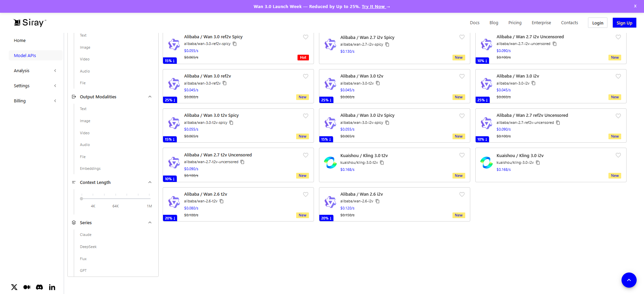Screen dimensions: 644x294
Task: Click the Login button
Action: pyautogui.click(x=598, y=23)
